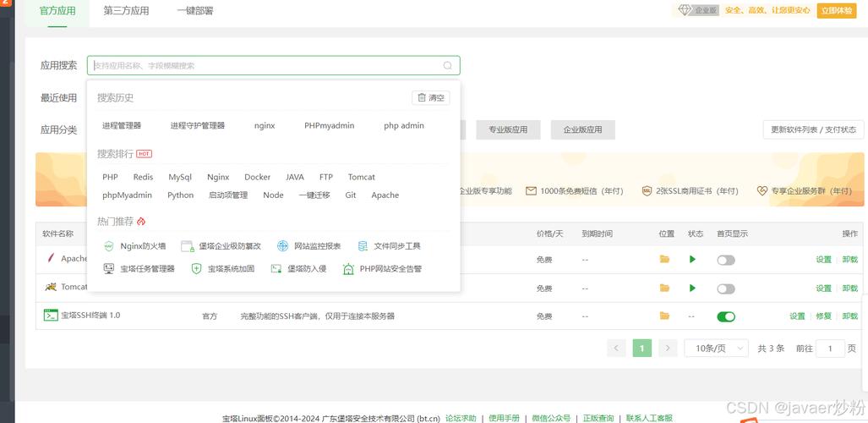This screenshot has width=868, height=423.
Task: Select page 1 in pagination
Action: 641,349
